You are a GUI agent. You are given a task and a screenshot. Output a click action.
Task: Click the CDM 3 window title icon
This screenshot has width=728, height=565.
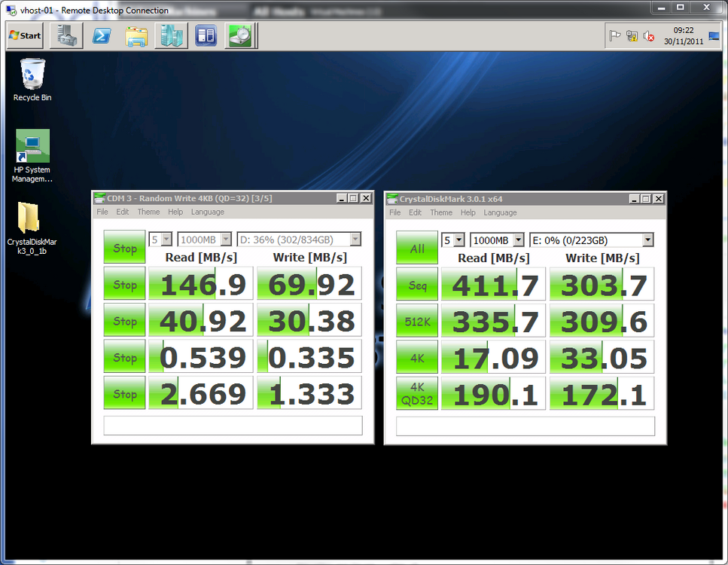[x=99, y=198]
